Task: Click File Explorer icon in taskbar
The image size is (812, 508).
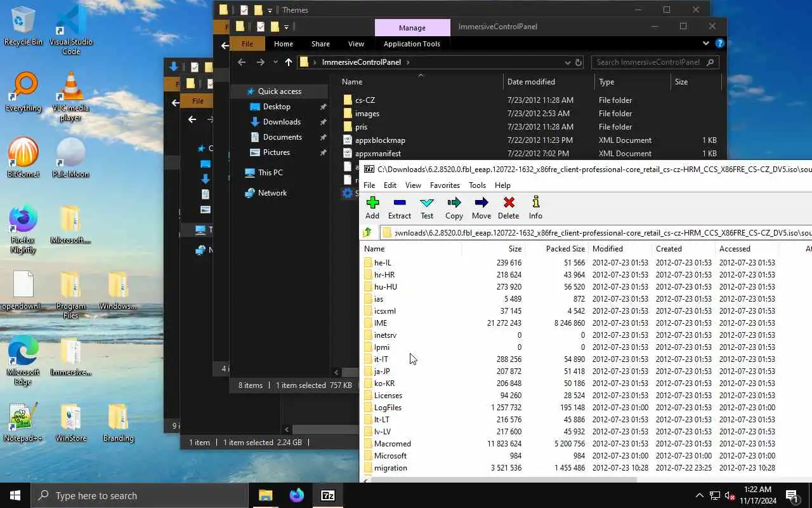Action: tap(265, 495)
